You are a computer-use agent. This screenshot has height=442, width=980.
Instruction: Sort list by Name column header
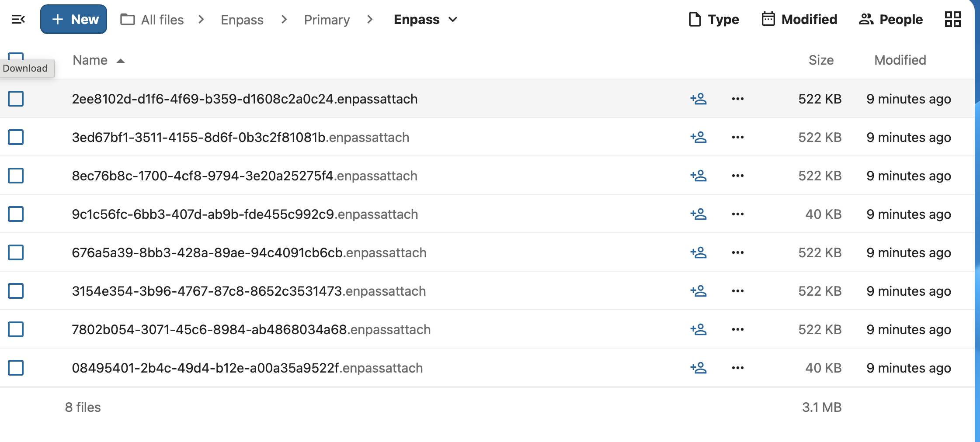(x=90, y=60)
